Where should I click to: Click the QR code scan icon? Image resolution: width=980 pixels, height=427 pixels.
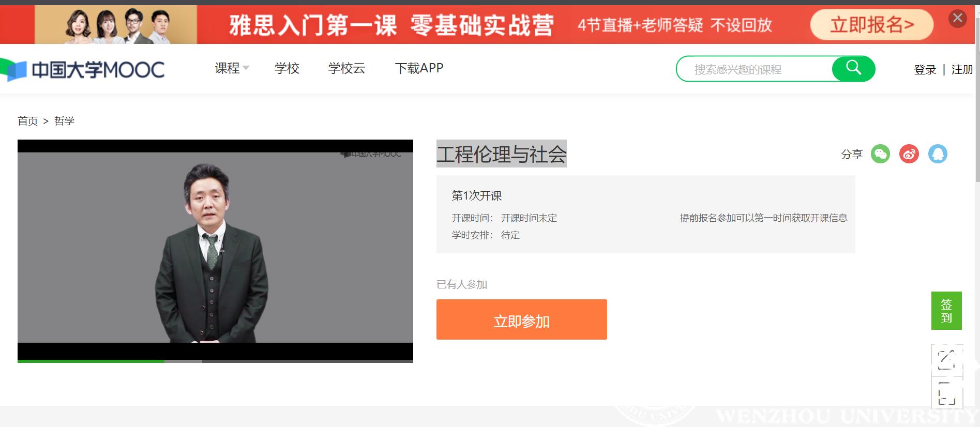coord(946,393)
